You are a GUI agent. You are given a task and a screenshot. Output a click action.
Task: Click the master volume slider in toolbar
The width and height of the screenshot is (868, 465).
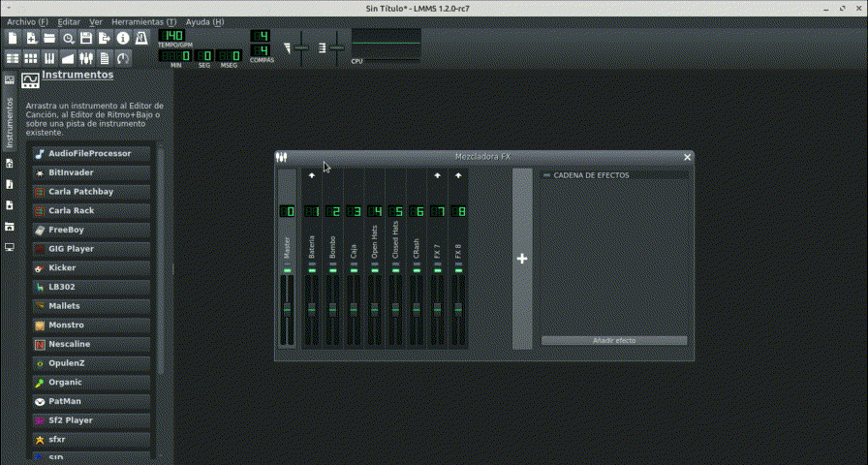tap(301, 48)
